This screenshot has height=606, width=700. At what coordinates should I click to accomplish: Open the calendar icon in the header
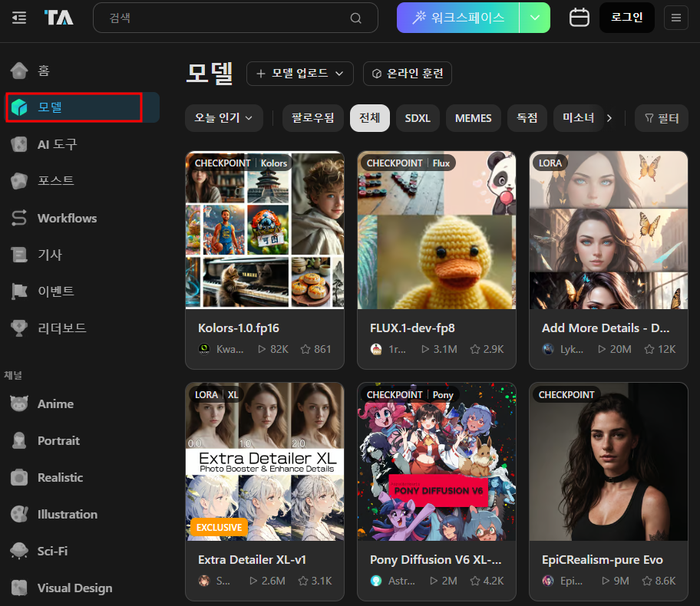(x=579, y=18)
